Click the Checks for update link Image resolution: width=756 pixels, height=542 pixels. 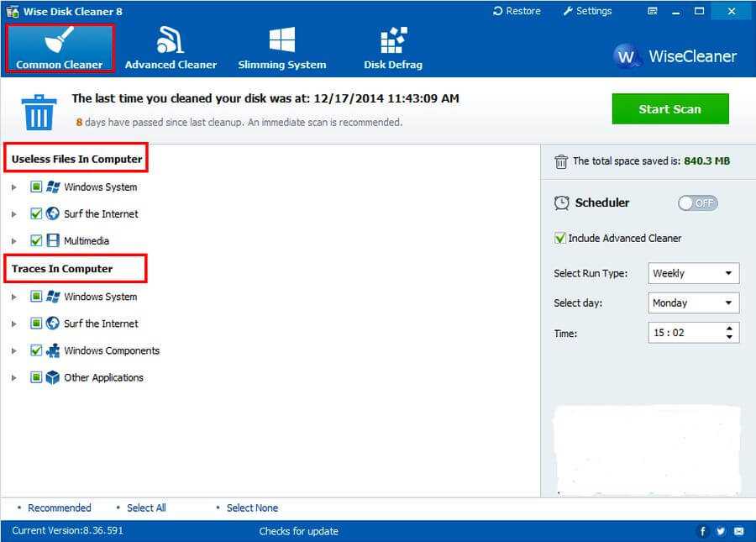[x=299, y=531]
